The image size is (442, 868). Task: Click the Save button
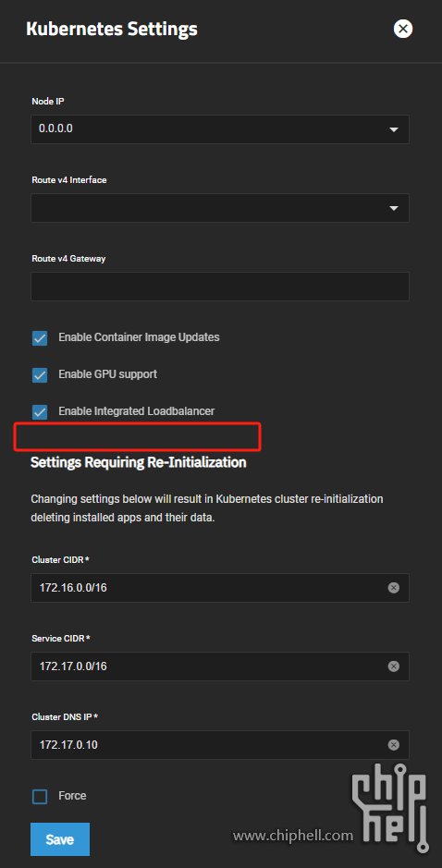pos(60,839)
